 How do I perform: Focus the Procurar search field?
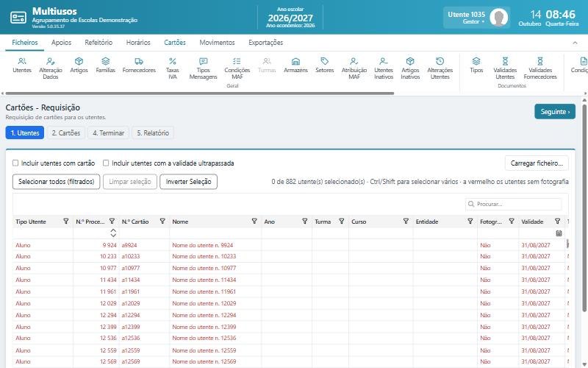click(x=513, y=204)
